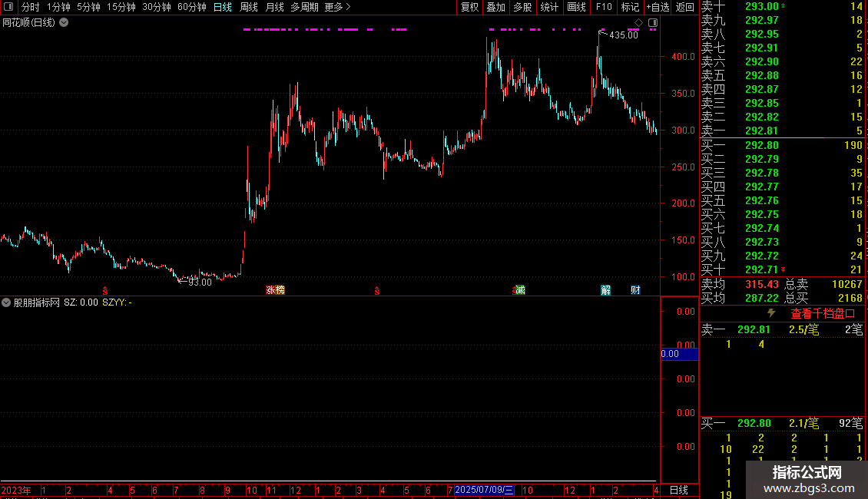Select the 5分钟 period
Viewport: 868px width, 499px height.
click(88, 7)
